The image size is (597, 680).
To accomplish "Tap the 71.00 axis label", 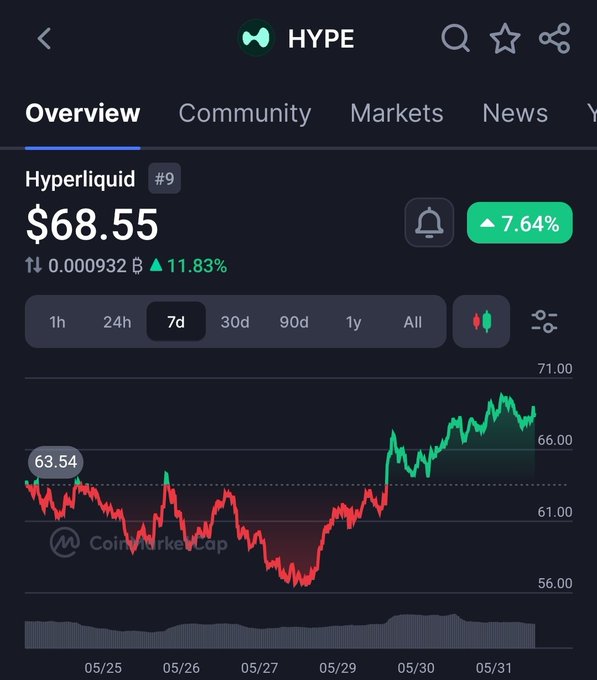I will tap(555, 369).
